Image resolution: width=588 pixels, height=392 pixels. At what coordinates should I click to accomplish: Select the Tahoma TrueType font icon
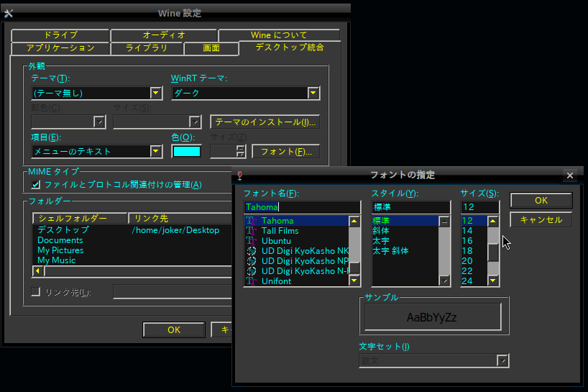pyautogui.click(x=252, y=221)
